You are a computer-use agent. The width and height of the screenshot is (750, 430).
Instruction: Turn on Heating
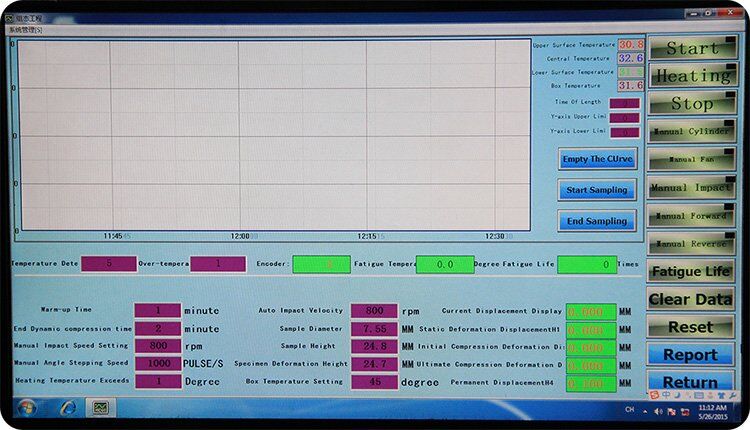[693, 76]
